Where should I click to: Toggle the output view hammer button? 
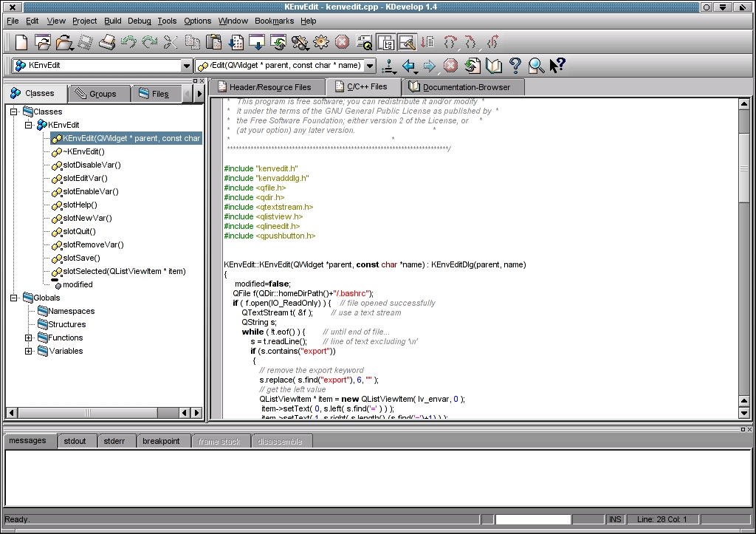pos(407,42)
